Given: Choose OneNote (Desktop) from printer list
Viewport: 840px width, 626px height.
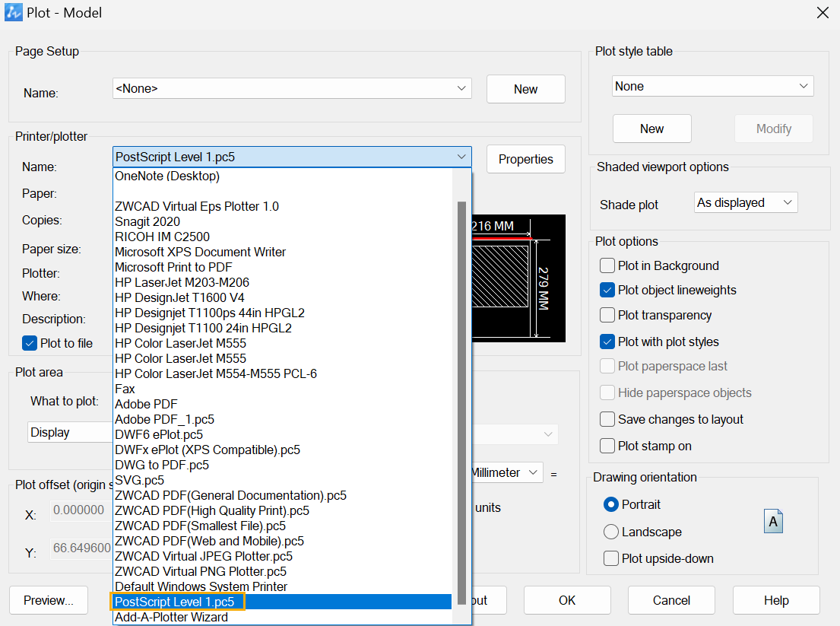Looking at the screenshot, I should tap(283, 176).
